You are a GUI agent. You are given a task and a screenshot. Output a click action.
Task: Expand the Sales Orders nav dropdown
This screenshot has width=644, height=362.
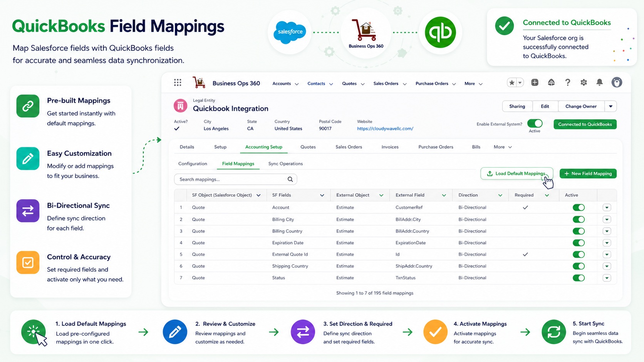click(x=404, y=84)
